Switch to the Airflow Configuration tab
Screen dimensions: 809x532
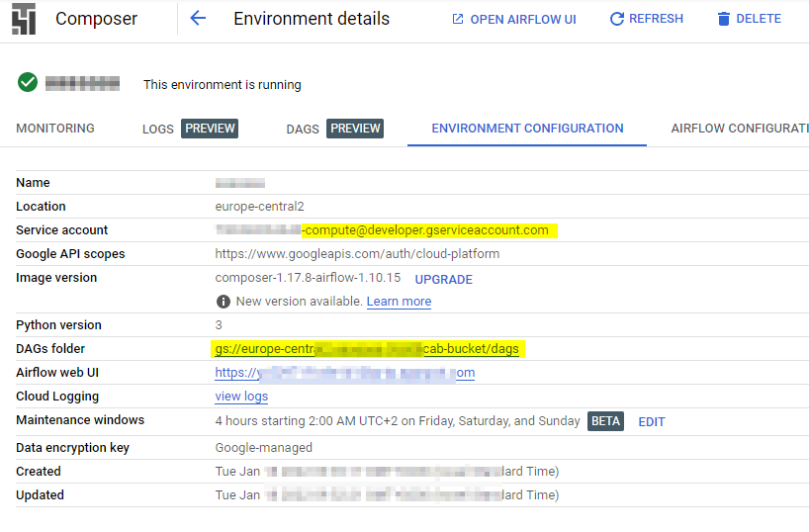[740, 128]
